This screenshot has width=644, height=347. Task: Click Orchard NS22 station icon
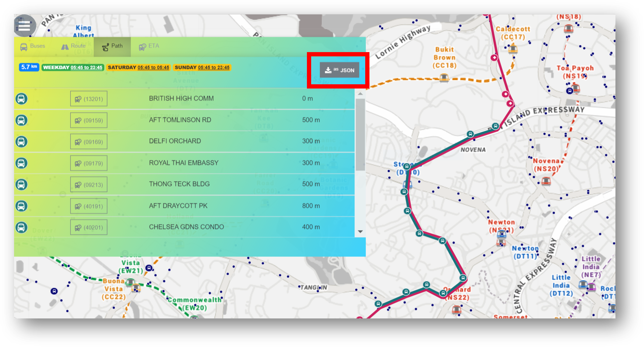(456, 310)
